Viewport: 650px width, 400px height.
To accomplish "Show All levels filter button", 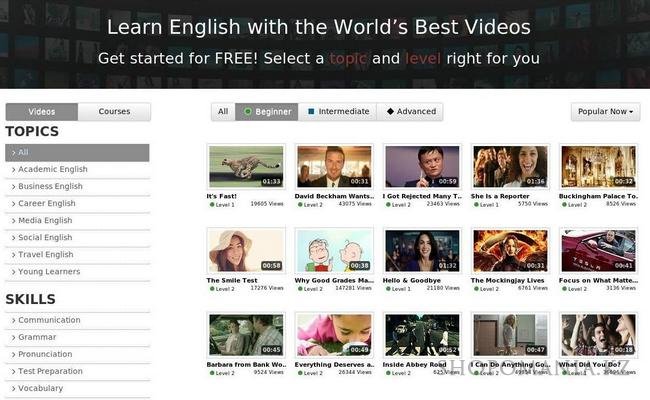I will tap(223, 112).
